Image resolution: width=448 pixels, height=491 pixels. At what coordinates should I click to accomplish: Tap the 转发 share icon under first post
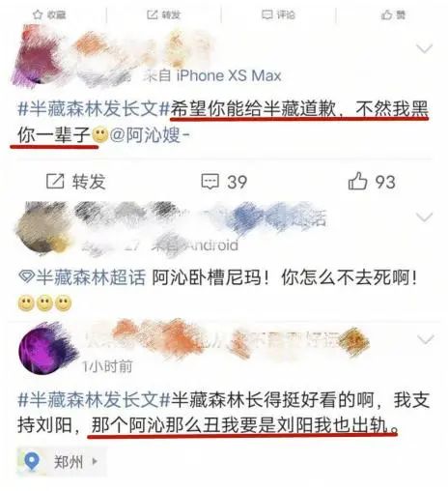point(55,181)
